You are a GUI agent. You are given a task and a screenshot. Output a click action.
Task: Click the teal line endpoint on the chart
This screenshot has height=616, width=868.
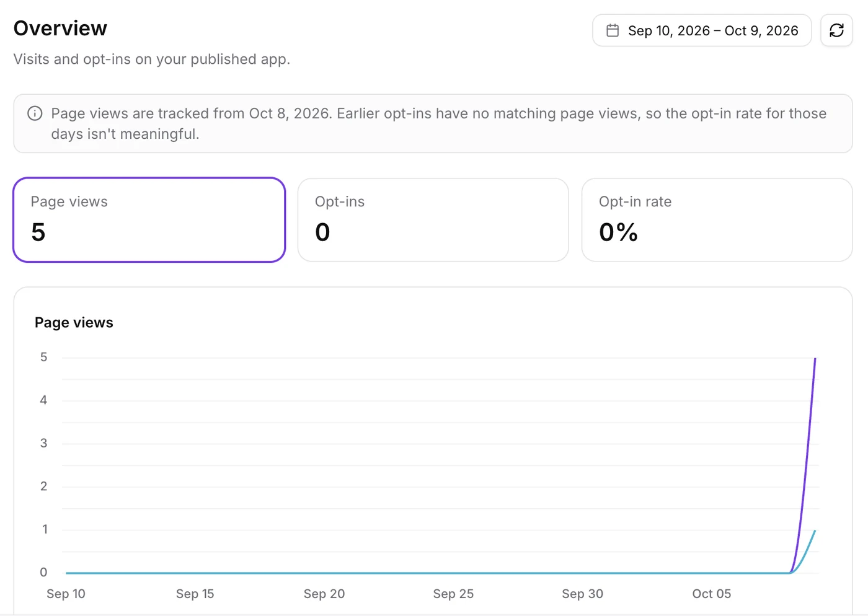point(815,530)
